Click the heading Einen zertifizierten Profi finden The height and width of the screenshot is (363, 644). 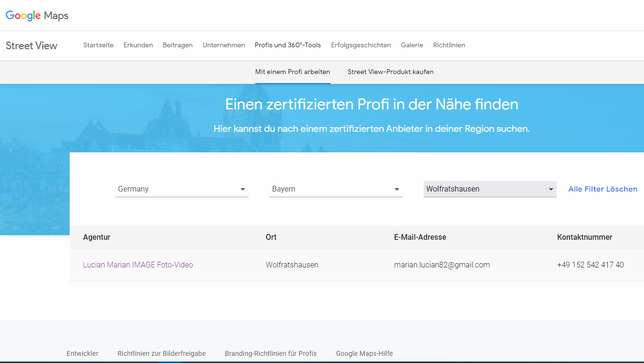point(372,104)
